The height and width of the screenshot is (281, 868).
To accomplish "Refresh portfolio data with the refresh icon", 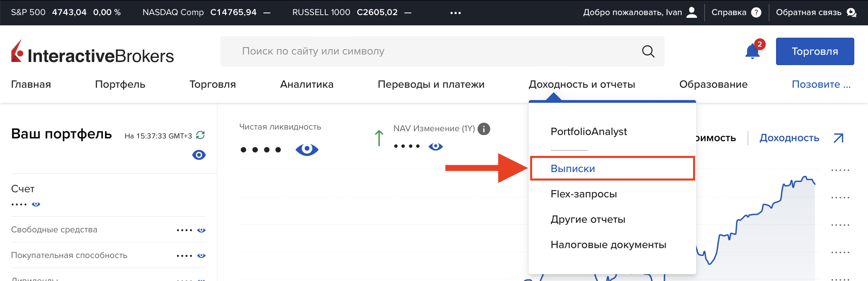I will click(200, 135).
